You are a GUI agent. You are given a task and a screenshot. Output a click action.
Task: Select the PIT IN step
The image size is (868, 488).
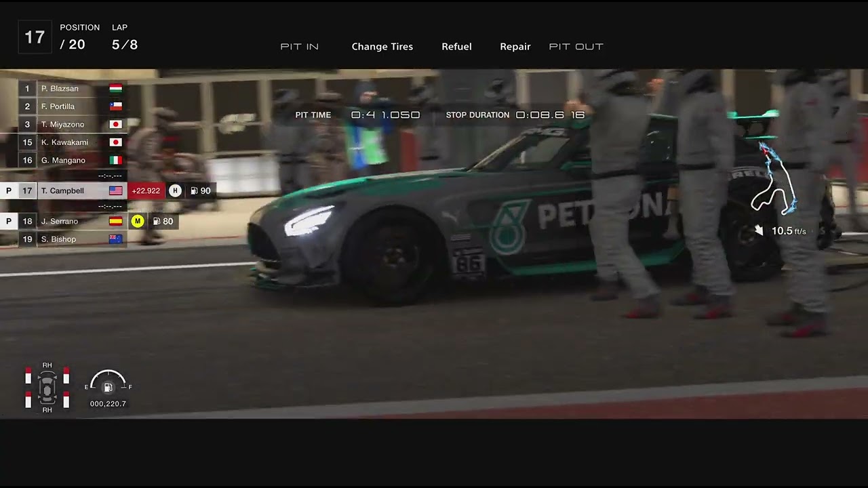click(x=299, y=47)
